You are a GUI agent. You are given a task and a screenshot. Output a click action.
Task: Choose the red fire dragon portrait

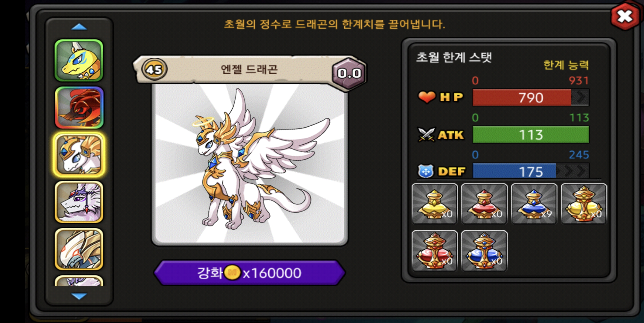pyautogui.click(x=79, y=107)
